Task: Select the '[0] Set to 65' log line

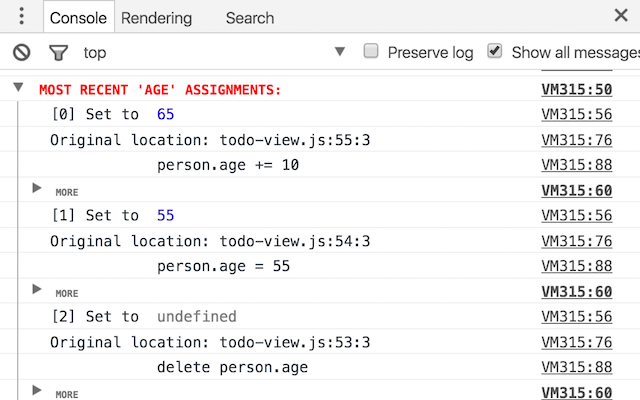Action: (113, 114)
